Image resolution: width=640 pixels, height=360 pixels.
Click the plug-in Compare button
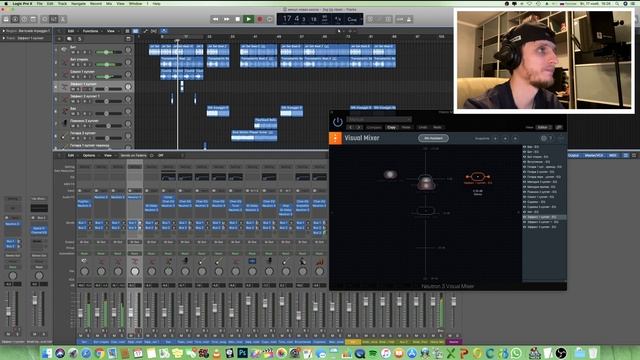tap(374, 127)
